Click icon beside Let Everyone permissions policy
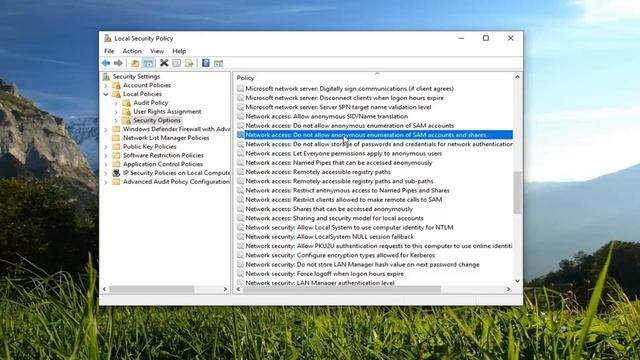Viewport: 640px width, 360px height. click(240, 153)
